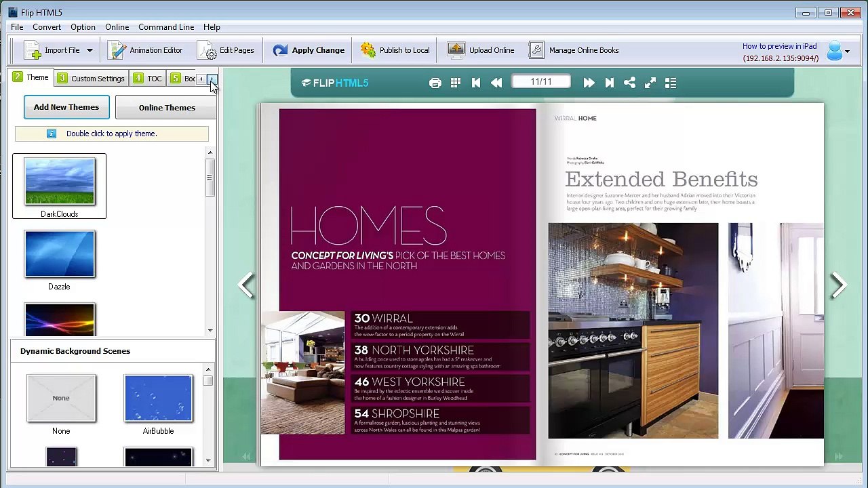The width and height of the screenshot is (868, 488).
Task: Expand the Import File dropdown arrow
Action: click(x=89, y=50)
